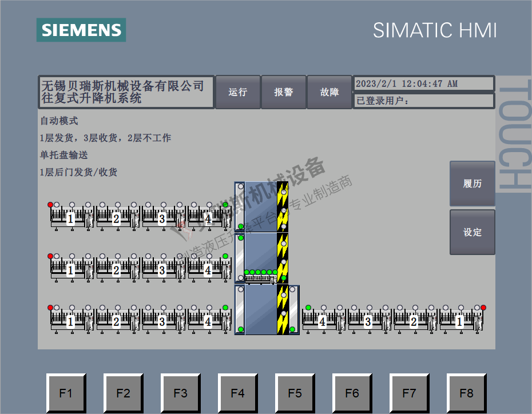The image size is (532, 414).
Task: Select conveyor 2 on the bottom-right line
Action: [x=414, y=321]
